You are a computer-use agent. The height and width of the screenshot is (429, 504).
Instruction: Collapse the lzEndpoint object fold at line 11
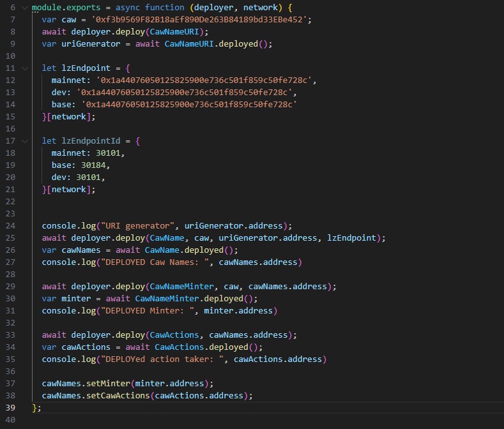click(25, 68)
